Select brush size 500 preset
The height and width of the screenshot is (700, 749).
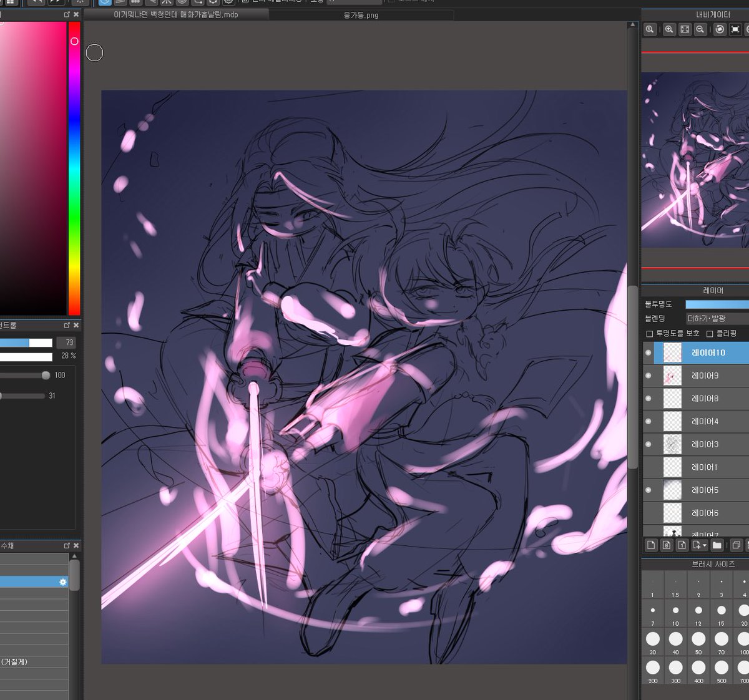[721, 671]
